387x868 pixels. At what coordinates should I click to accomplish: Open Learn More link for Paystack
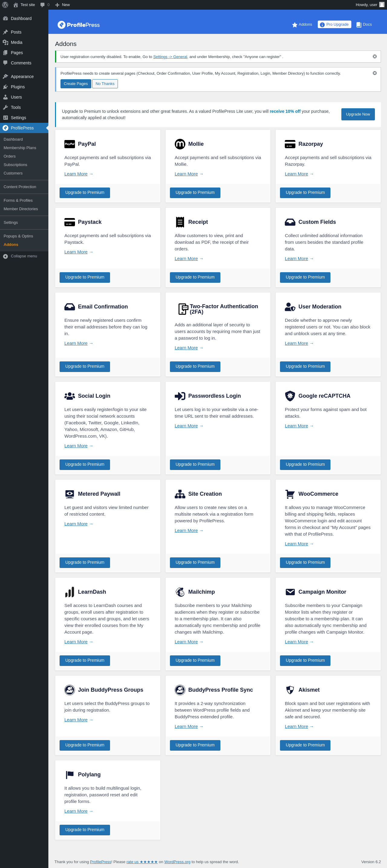point(76,252)
